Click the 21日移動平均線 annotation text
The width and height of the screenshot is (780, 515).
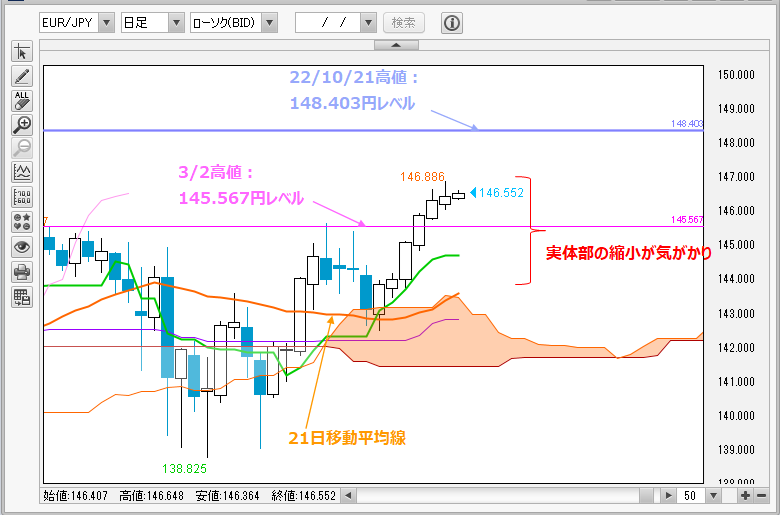point(347,438)
